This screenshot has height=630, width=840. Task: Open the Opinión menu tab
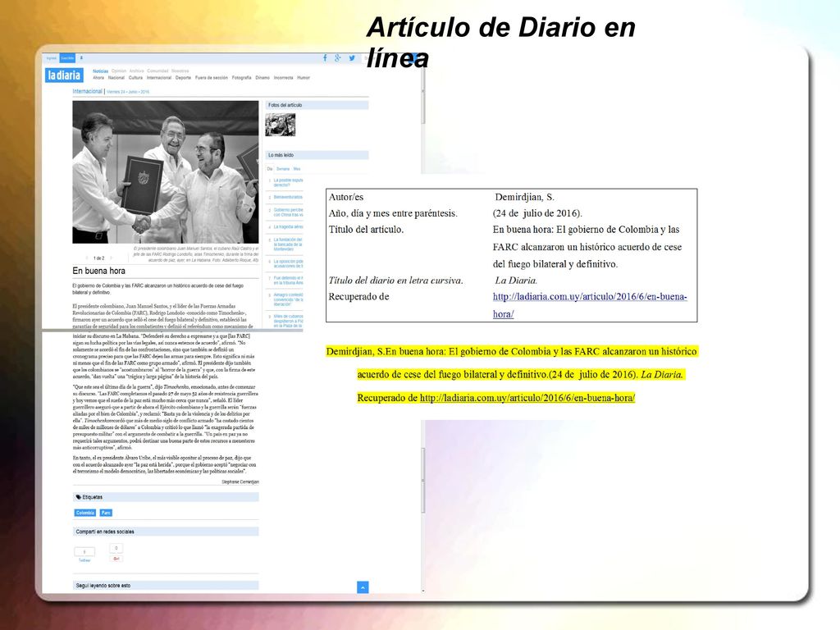[119, 71]
